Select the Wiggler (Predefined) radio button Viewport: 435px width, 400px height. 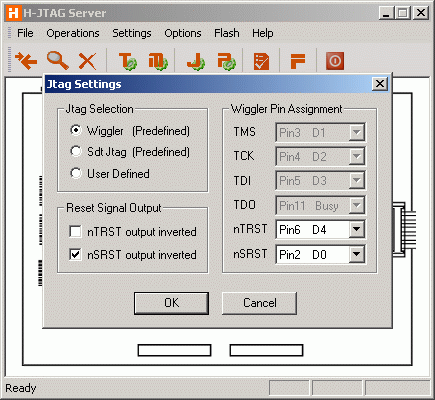pyautogui.click(x=76, y=130)
